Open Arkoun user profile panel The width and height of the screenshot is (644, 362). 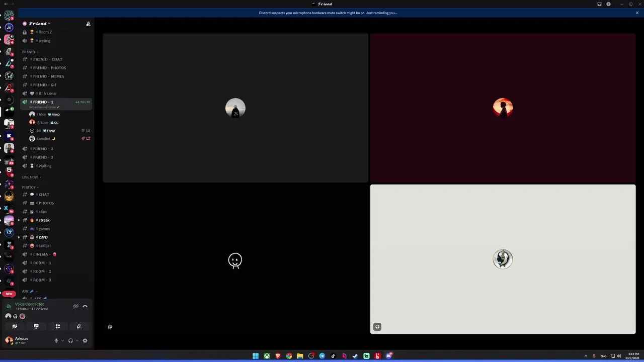tap(28, 340)
